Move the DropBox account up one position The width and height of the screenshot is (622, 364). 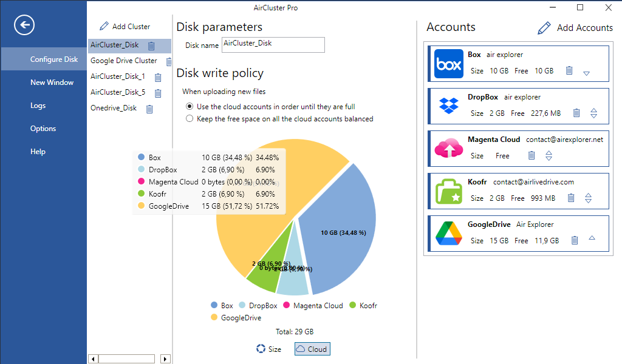594,110
